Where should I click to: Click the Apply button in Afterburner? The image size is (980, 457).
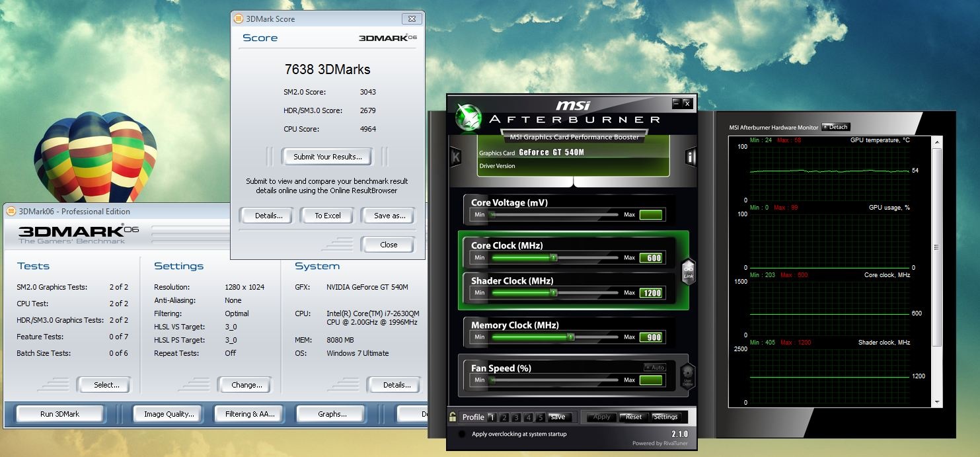point(602,417)
